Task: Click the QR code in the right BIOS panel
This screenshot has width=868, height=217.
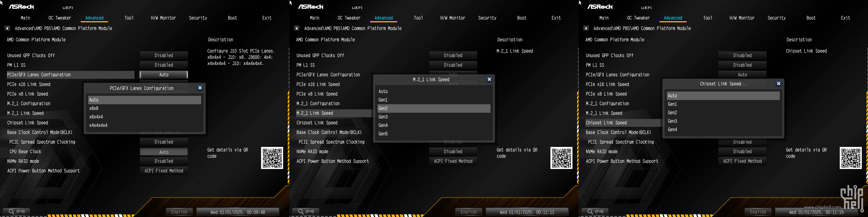Action: [x=851, y=158]
